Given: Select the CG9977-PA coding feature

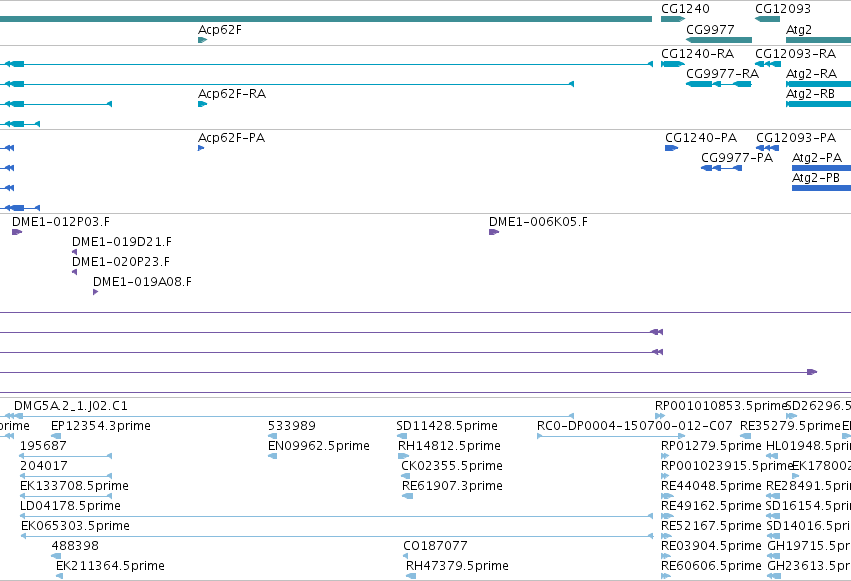Looking at the screenshot, I should click(721, 168).
